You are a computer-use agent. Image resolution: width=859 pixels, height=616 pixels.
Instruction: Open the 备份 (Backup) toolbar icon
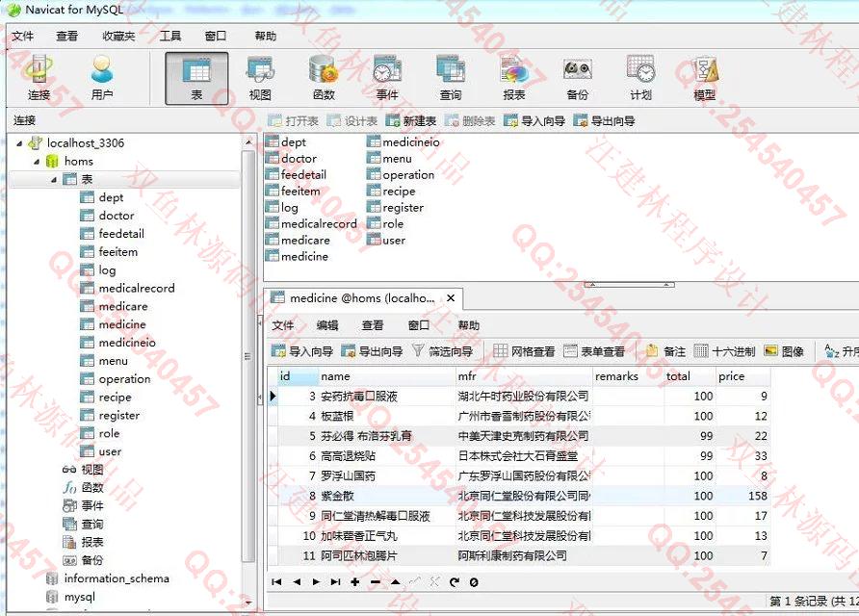[x=578, y=78]
